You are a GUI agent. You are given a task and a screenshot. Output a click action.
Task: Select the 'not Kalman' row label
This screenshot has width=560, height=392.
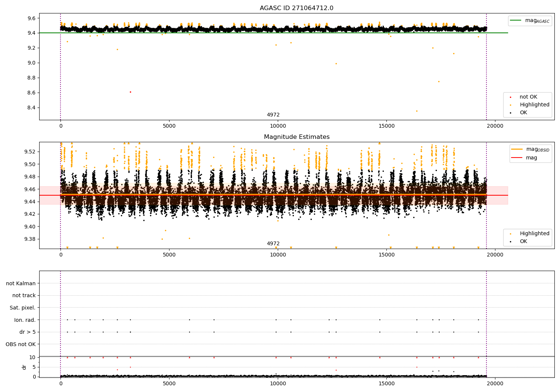[x=21, y=283]
